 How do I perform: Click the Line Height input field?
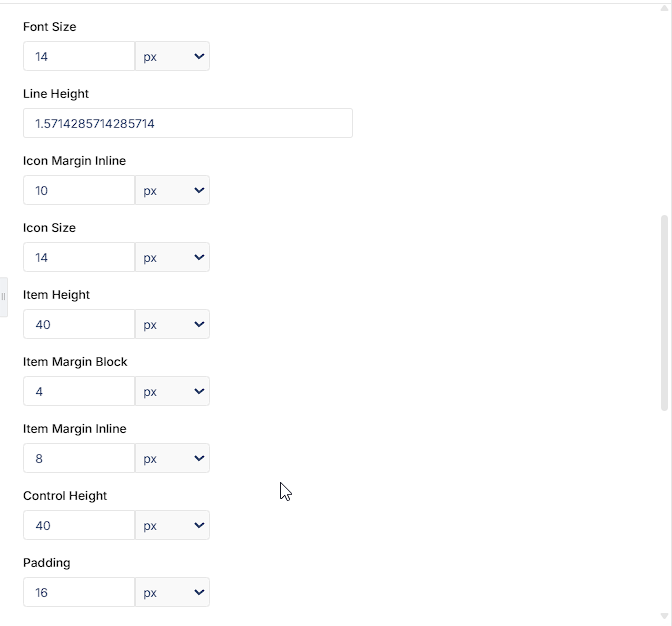(x=188, y=123)
